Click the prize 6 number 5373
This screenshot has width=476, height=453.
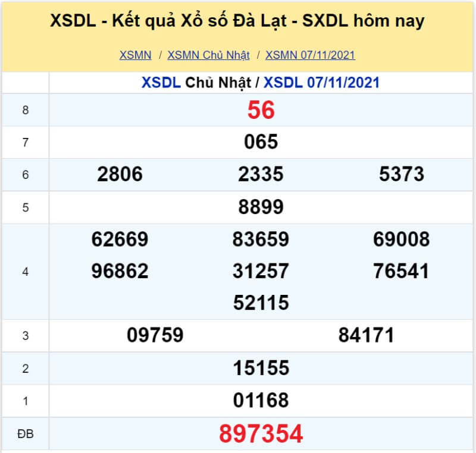[x=402, y=174]
